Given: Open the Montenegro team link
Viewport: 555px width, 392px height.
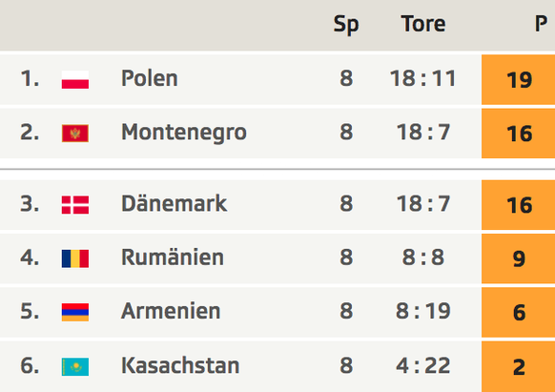Looking at the screenshot, I should click(x=184, y=133).
